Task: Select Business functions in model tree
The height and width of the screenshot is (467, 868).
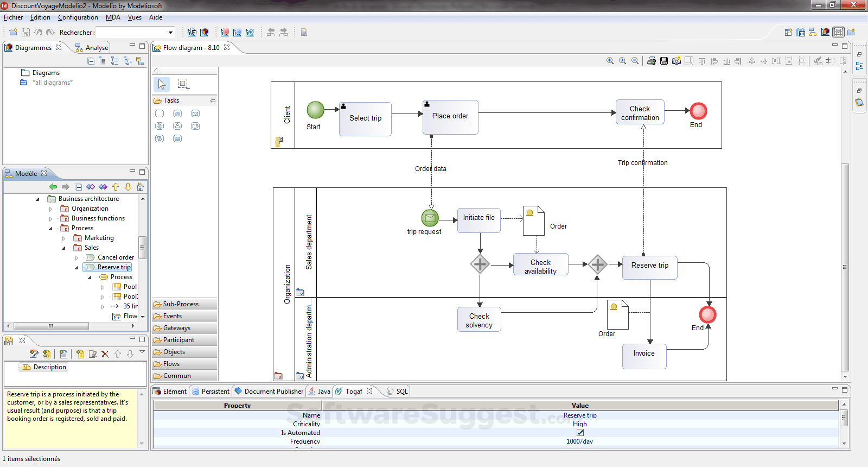Action: coord(98,218)
